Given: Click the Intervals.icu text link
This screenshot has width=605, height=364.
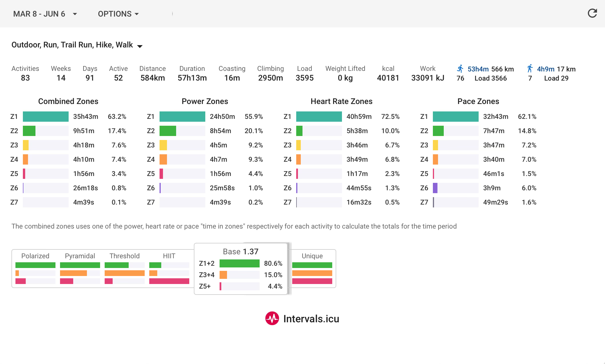Looking at the screenshot, I should point(311,319).
